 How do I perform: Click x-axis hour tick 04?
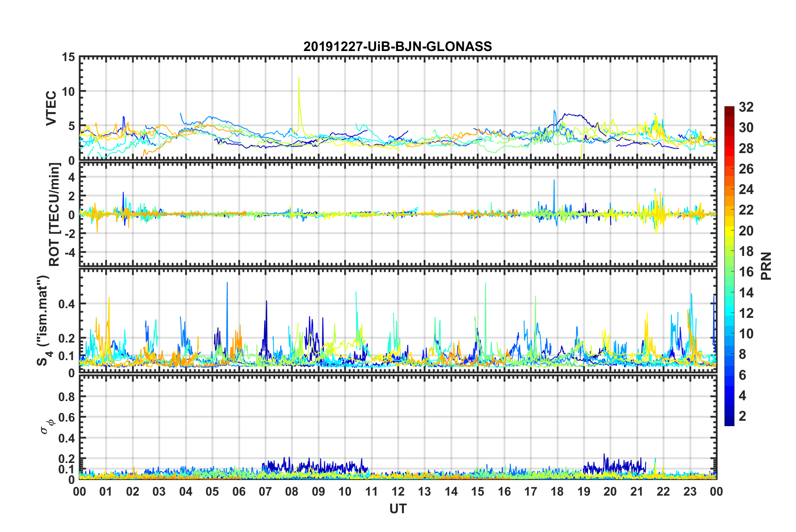pyautogui.click(x=186, y=491)
